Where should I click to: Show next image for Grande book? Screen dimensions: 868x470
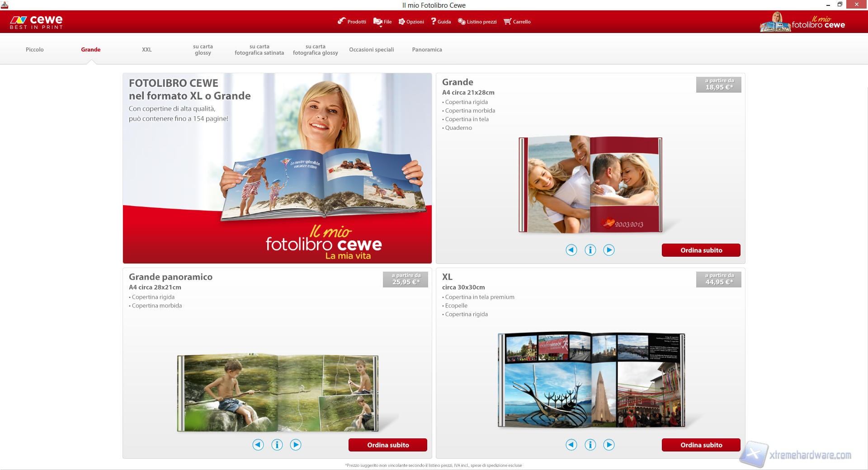click(x=609, y=250)
